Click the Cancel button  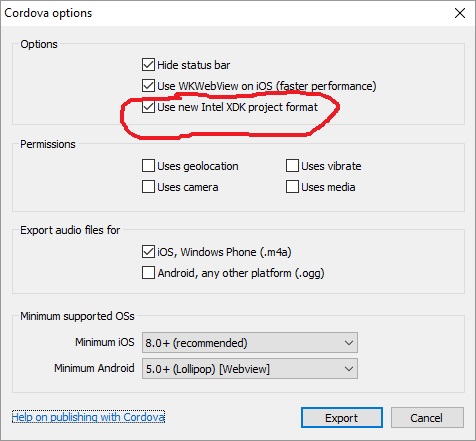tap(427, 418)
